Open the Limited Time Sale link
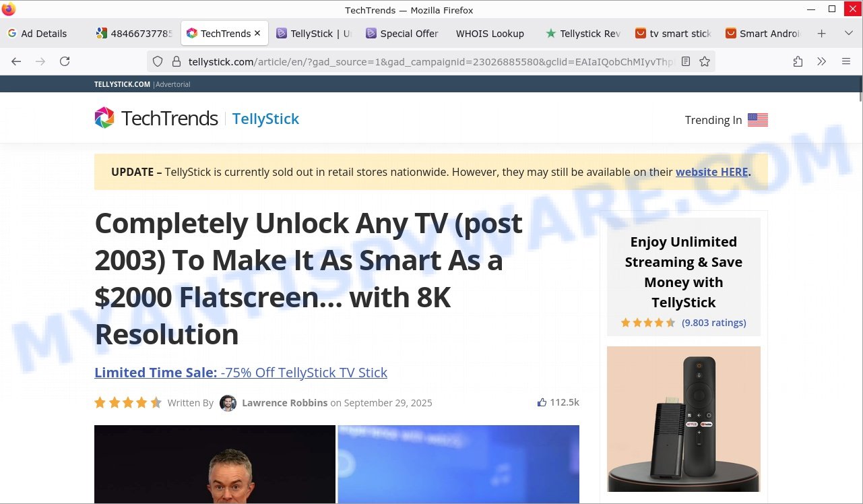This screenshot has width=863, height=504. (x=241, y=373)
